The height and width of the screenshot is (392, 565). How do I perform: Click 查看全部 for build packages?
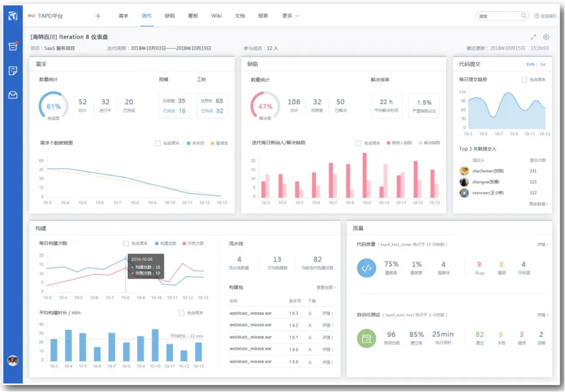(326, 288)
